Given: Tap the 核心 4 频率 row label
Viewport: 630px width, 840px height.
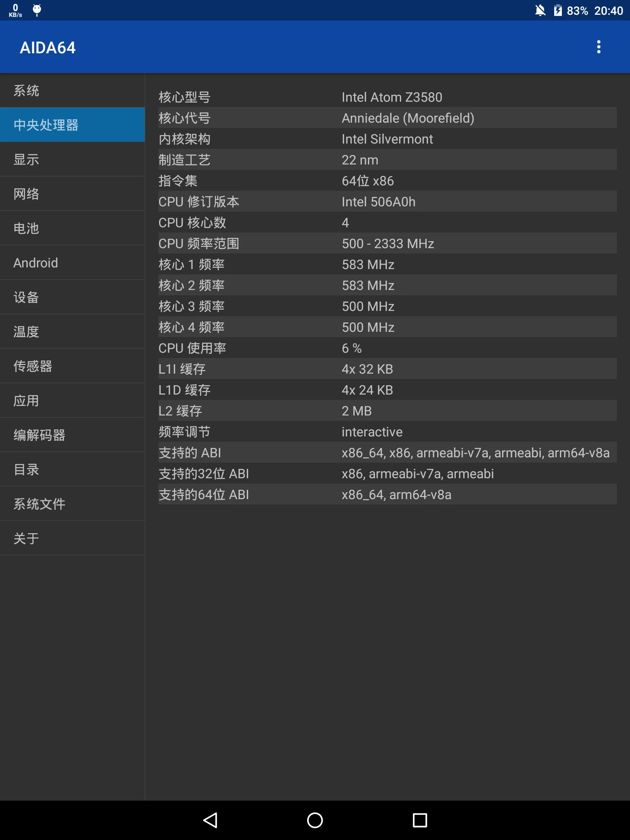Looking at the screenshot, I should click(191, 327).
